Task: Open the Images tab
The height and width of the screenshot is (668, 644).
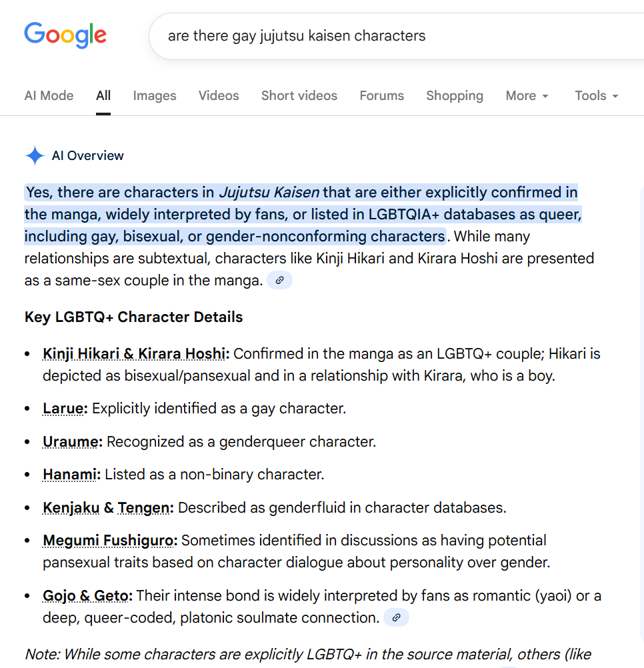Action: tap(155, 95)
